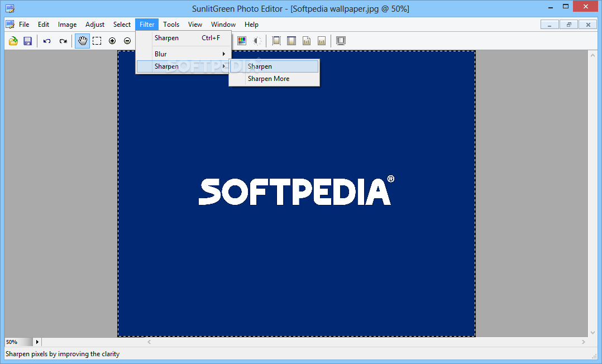
Task: Click the fit icon with side brackets
Action: point(276,41)
